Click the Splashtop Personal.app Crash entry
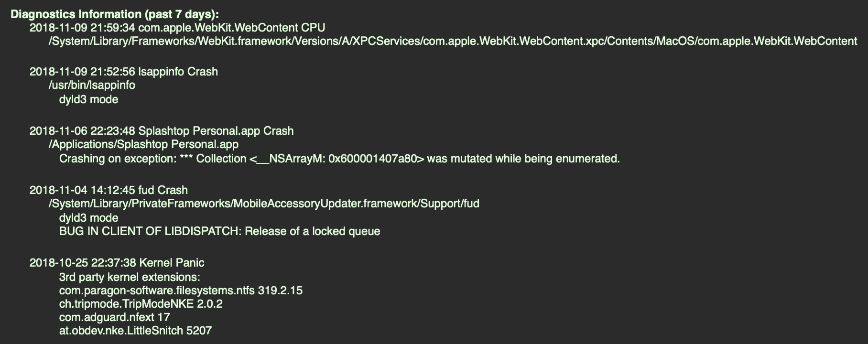The height and width of the screenshot is (344, 868). pos(161,131)
